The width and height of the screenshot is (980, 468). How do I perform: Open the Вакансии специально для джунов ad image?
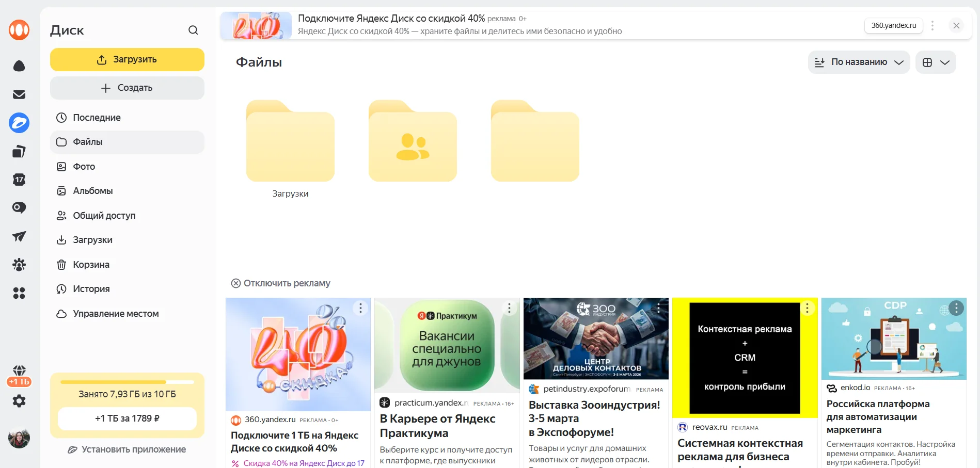click(447, 345)
